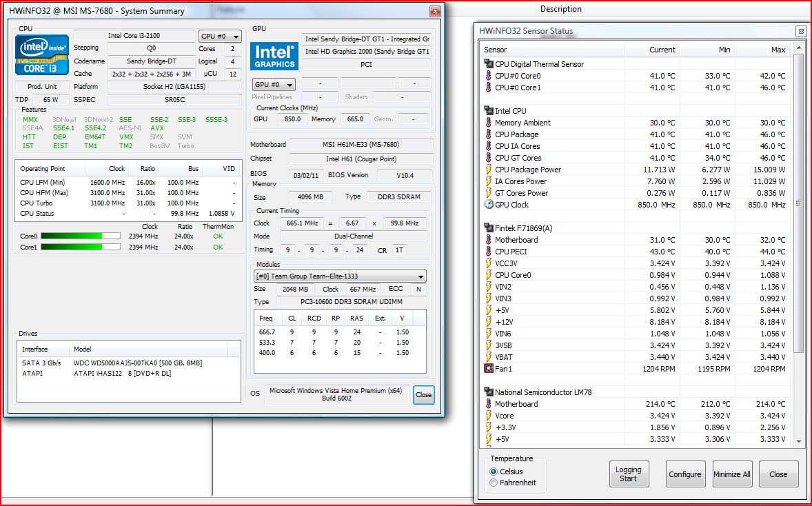Click lightning icon beside VIN6

point(488,334)
